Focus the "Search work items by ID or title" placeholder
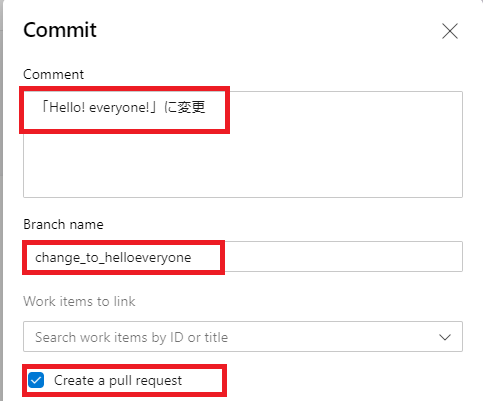 [x=132, y=337]
